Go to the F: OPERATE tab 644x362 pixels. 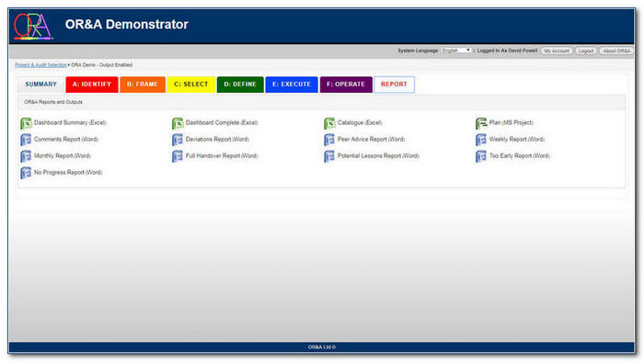point(346,85)
